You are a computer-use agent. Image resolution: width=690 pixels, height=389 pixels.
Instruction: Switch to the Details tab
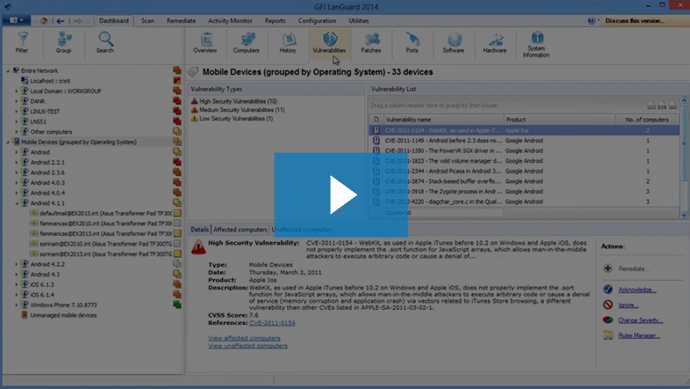[x=199, y=230]
